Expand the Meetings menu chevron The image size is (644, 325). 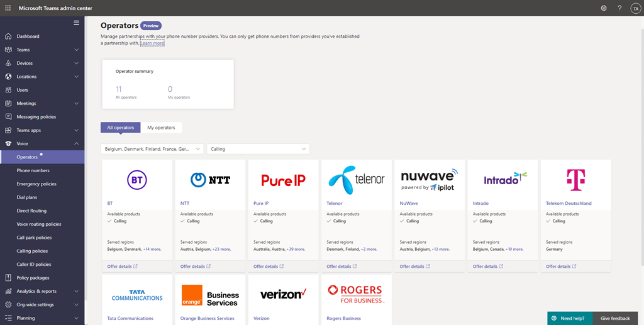[x=76, y=103]
